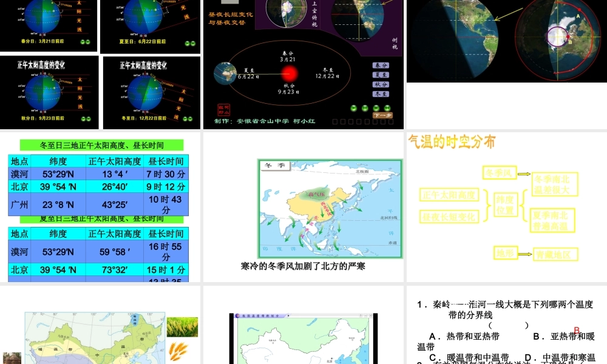Screen dimensions: 607x364
Task: Click the cell 13°4′ in the winter table
Action: (115, 174)
